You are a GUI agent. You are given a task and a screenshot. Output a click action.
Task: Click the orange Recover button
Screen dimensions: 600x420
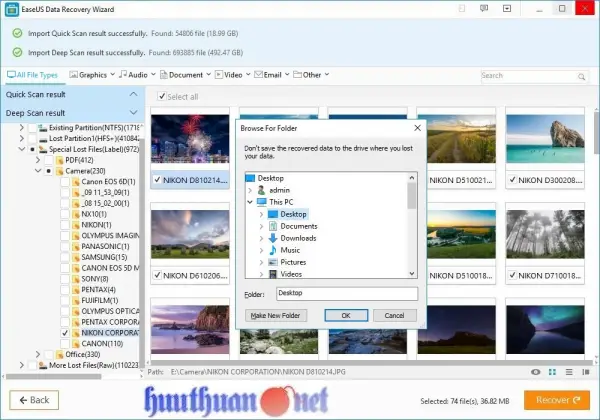coord(557,400)
